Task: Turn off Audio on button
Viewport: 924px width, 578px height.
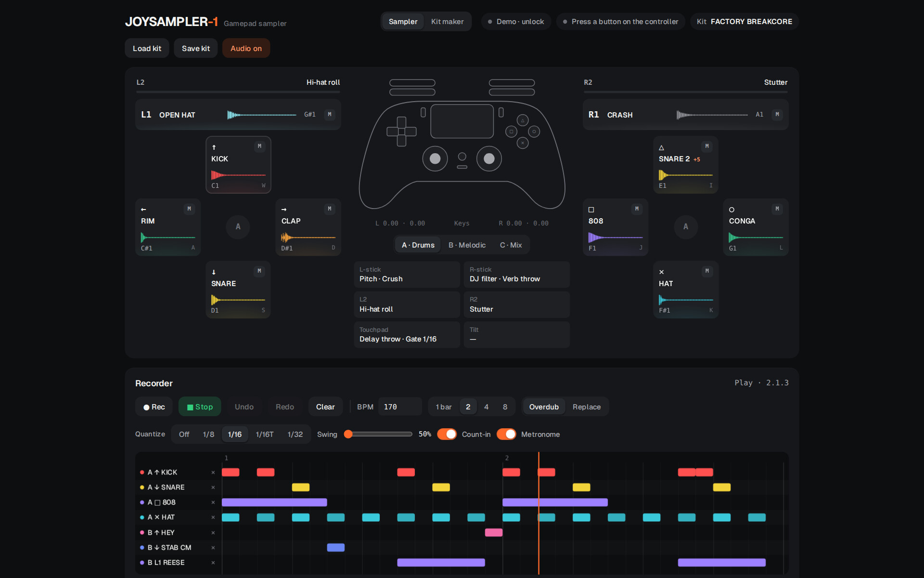Action: pyautogui.click(x=246, y=48)
